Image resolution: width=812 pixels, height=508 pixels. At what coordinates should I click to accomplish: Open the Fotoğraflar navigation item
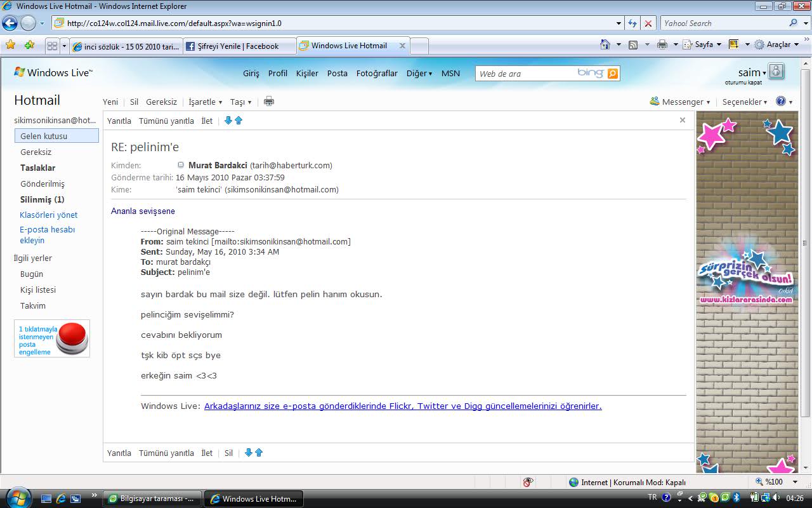point(377,74)
